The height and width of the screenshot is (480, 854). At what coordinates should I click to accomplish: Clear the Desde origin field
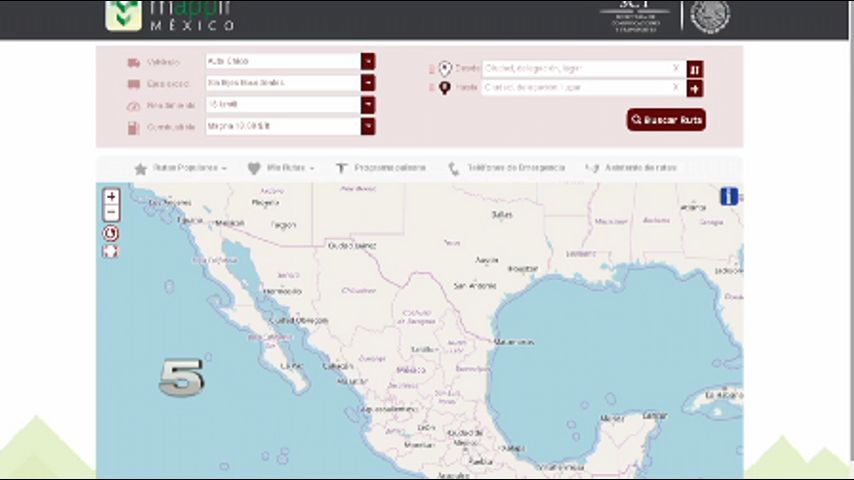pos(676,69)
